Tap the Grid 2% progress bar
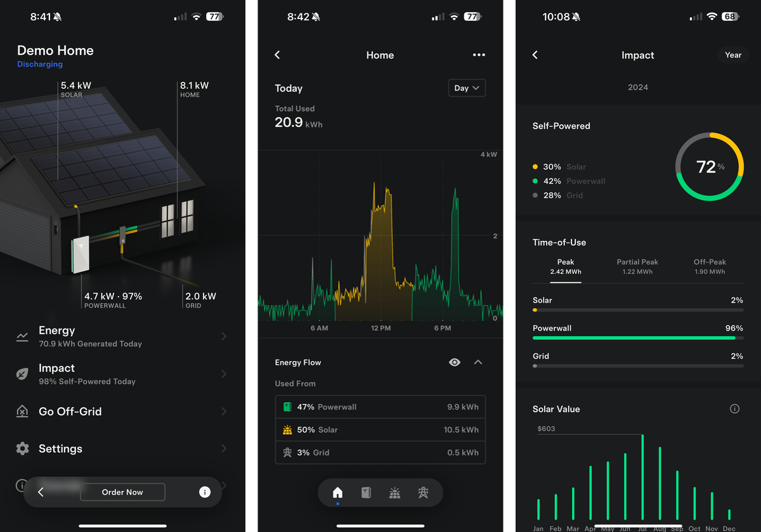 coord(638,366)
